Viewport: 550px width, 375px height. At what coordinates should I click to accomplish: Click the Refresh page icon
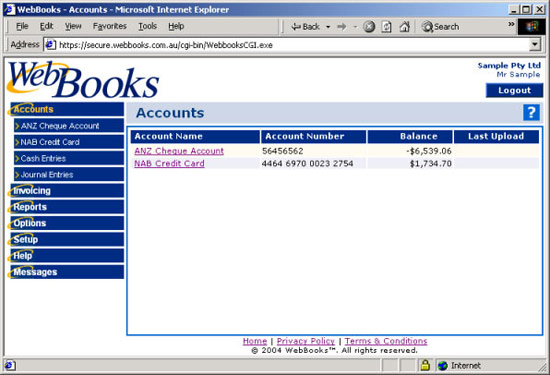point(387,27)
